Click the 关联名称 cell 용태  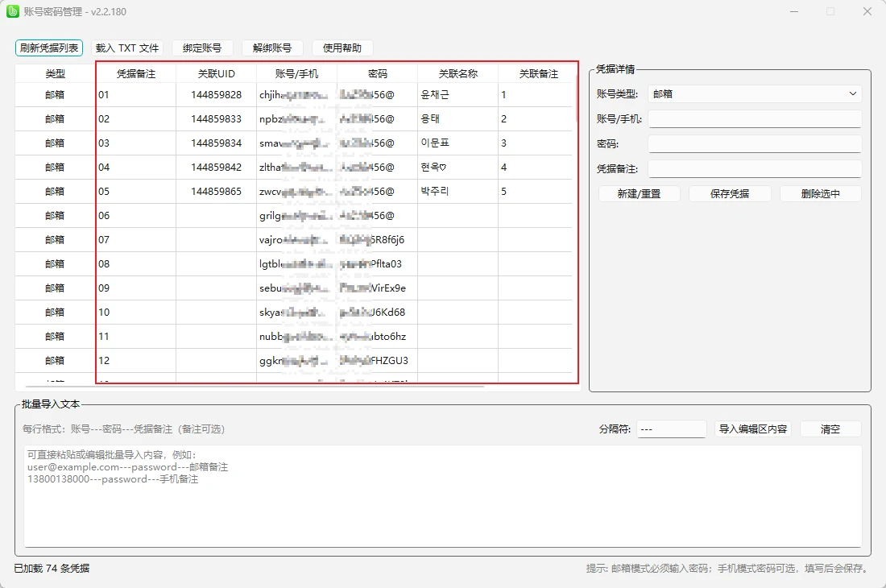458,119
